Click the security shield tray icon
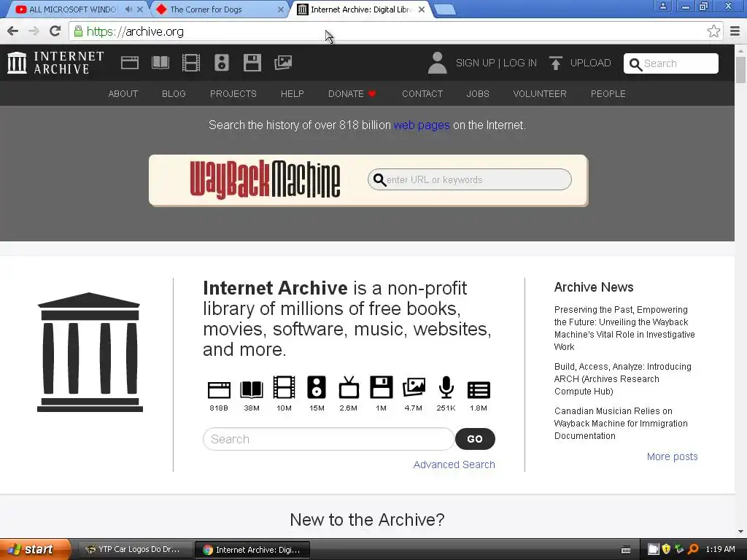747x560 pixels. (666, 550)
